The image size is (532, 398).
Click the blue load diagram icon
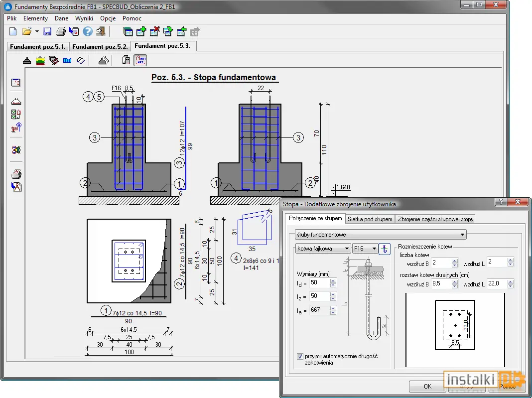67,61
